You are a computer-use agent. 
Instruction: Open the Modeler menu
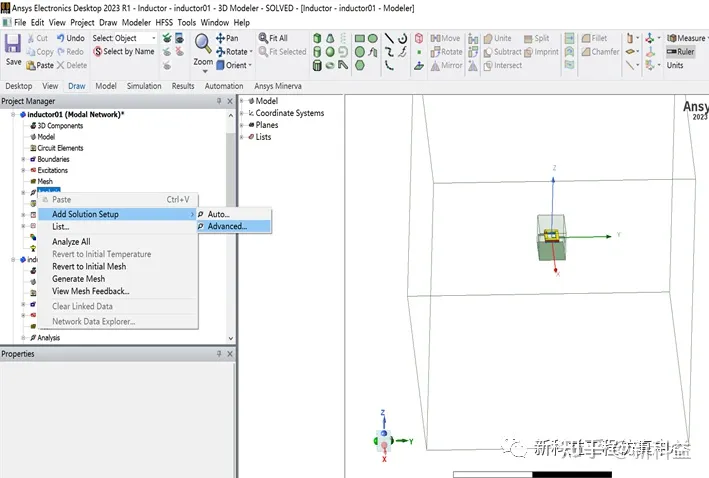(x=136, y=23)
